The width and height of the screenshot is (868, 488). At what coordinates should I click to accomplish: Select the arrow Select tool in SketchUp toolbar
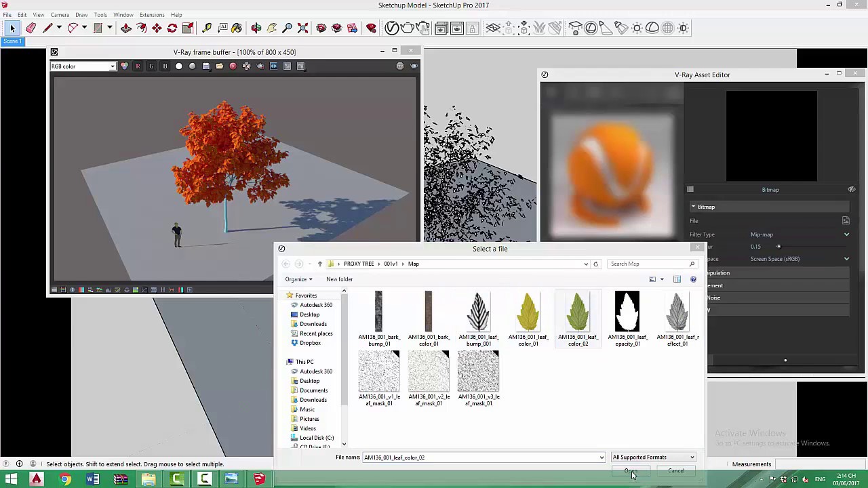coord(12,28)
